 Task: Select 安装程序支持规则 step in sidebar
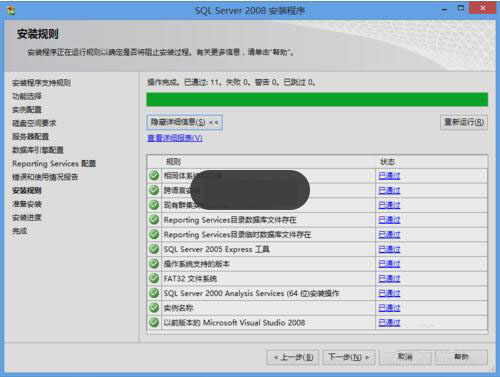point(41,83)
